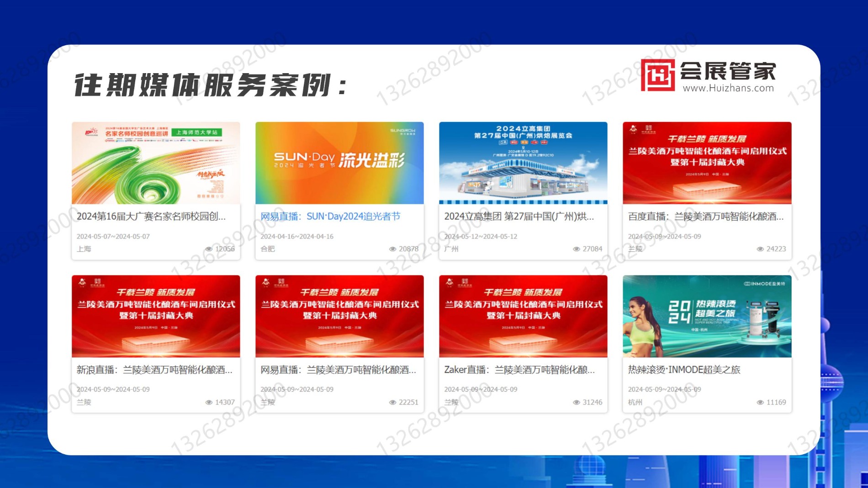Image resolution: width=868 pixels, height=488 pixels.
Task: Open the 新浪直播 兰陵美酒 case title
Action: 154,370
